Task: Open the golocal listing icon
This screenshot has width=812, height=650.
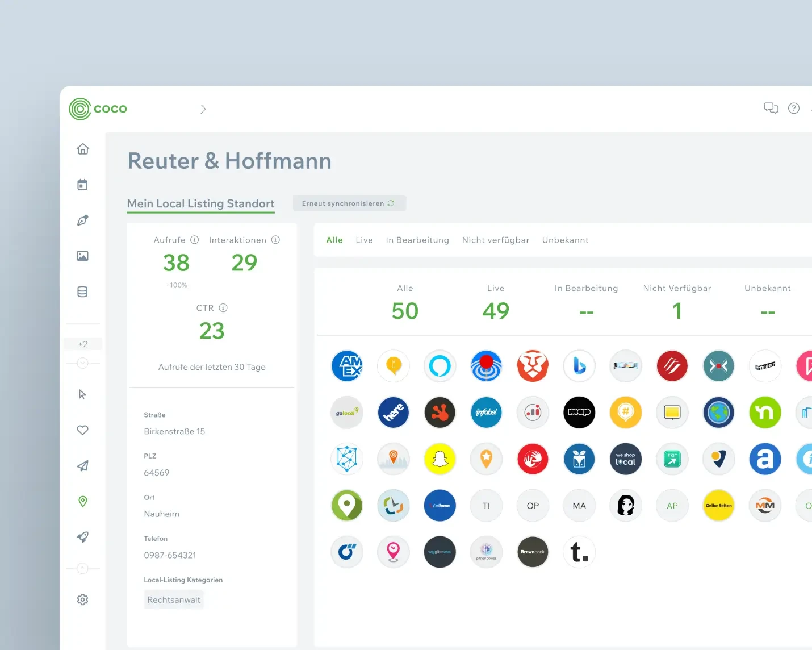Action: coord(347,413)
